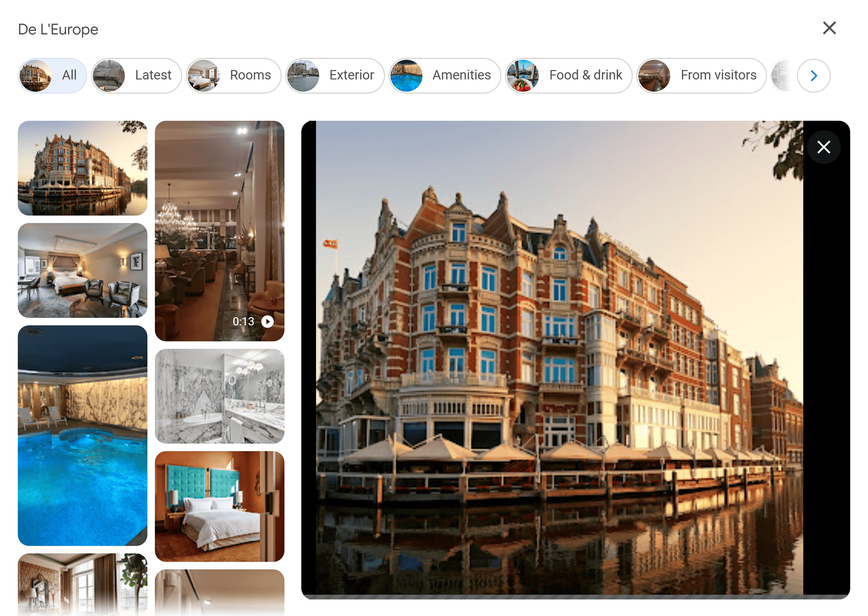Select the Latest photos icon

[x=109, y=75]
